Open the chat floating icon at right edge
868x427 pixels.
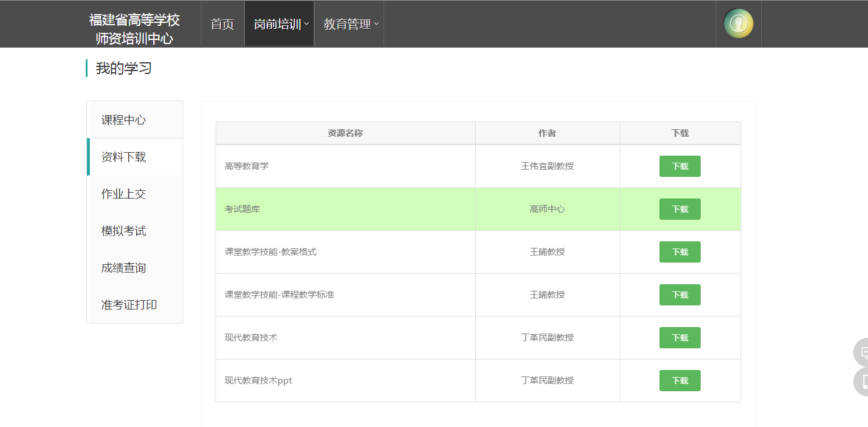pyautogui.click(x=862, y=352)
